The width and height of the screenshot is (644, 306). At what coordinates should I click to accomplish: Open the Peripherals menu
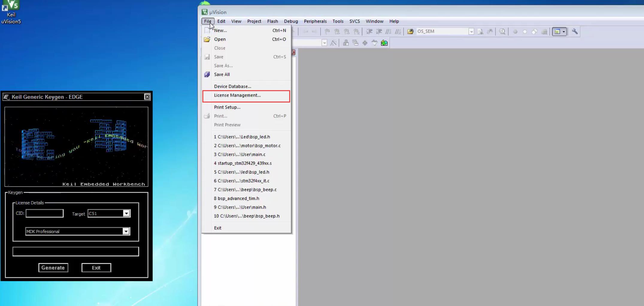click(315, 21)
